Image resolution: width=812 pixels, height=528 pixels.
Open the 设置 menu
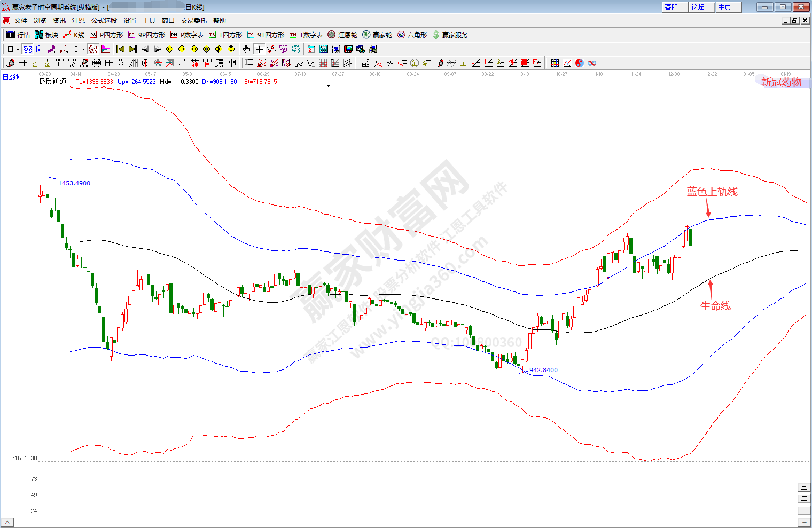[x=130, y=21]
